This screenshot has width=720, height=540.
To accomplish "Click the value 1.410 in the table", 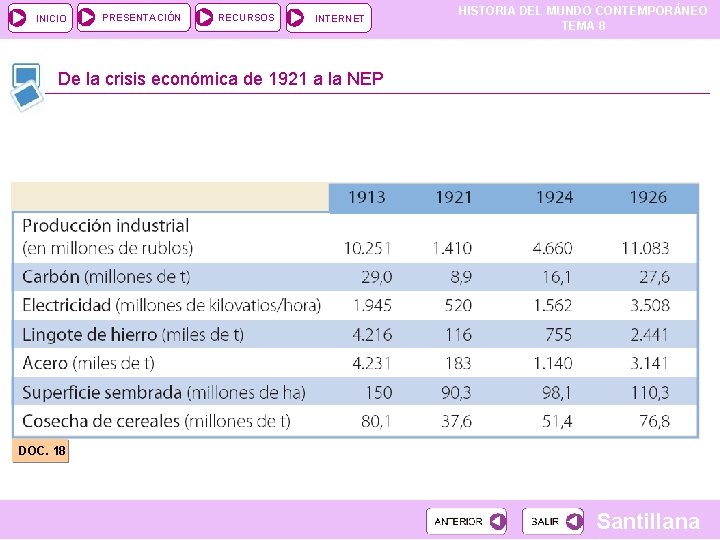I will tap(452, 248).
